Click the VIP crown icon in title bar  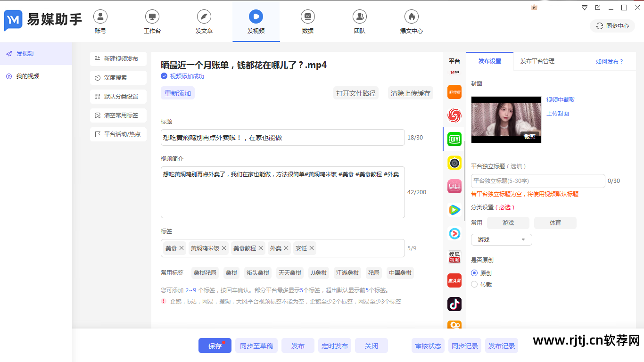point(534,7)
